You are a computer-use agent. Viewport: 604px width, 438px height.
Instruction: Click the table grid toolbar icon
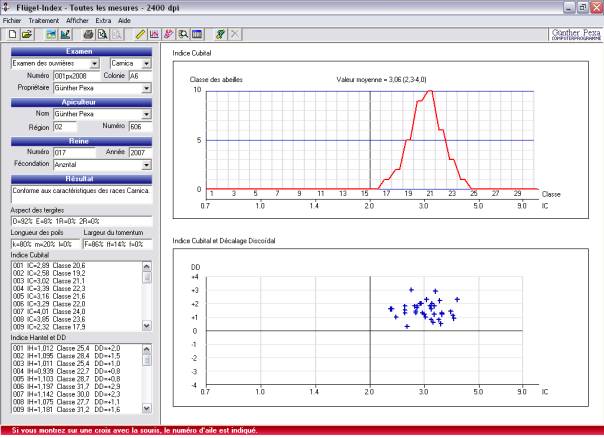[x=196, y=34]
